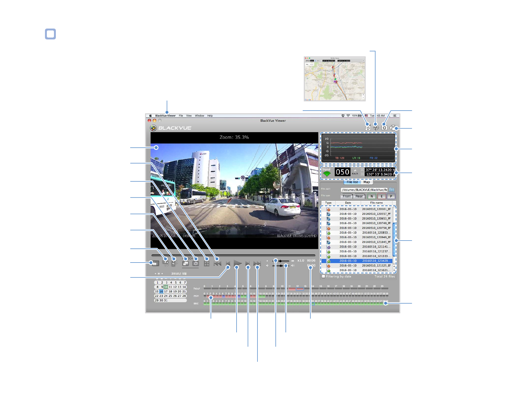Sort file list by Date column

coord(348,203)
